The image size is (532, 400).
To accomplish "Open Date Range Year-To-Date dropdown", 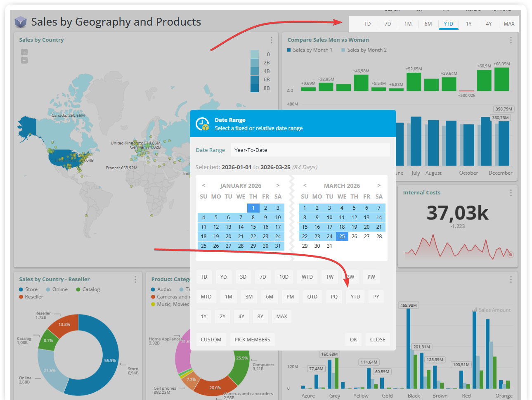I will point(310,150).
